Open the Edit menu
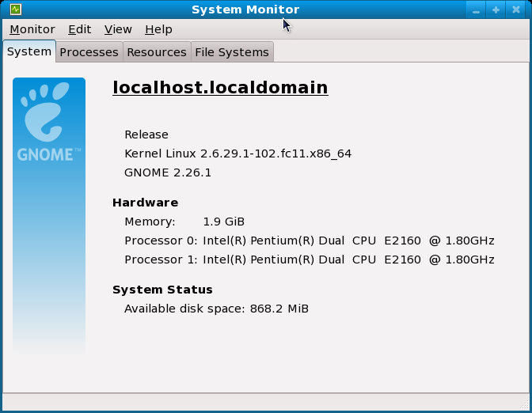 tap(79, 29)
